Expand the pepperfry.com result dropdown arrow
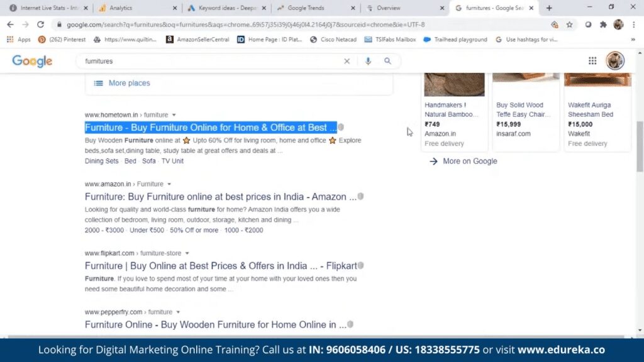The image size is (644, 362). 178,312
